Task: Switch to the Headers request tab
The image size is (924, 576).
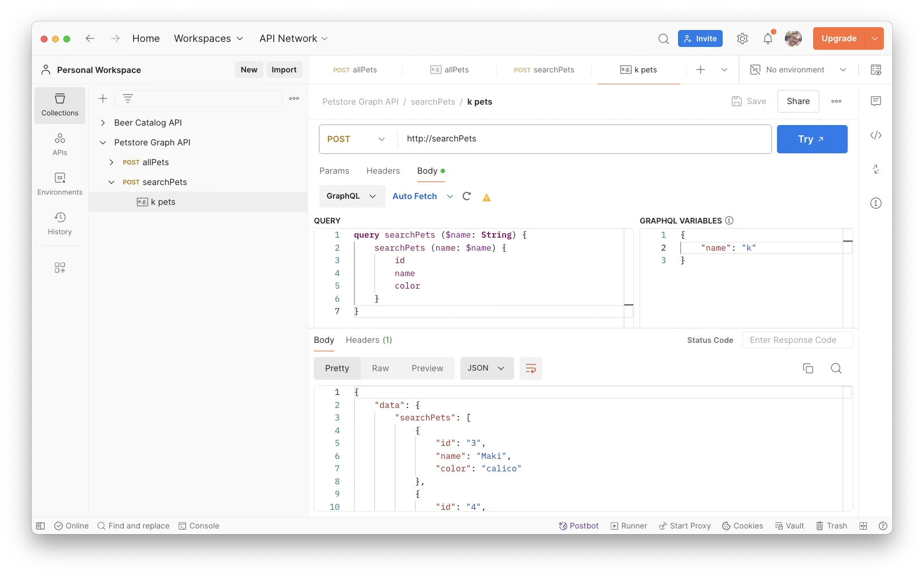Action: point(383,171)
